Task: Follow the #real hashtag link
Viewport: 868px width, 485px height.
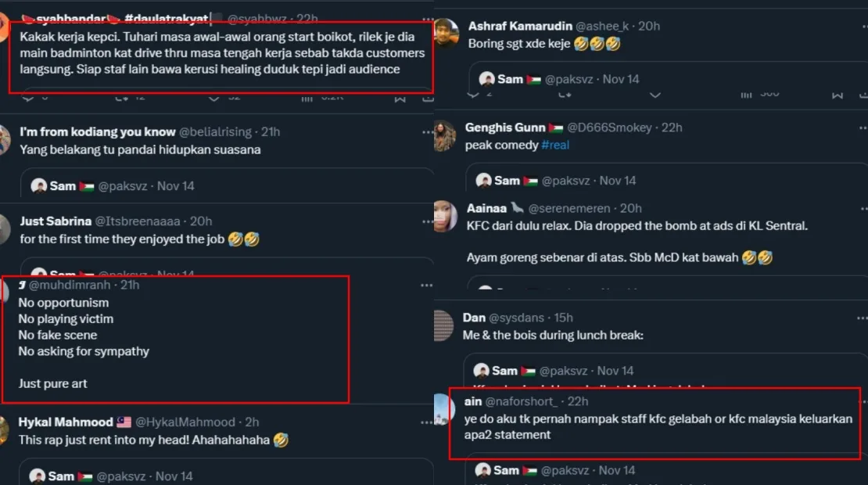Action: coord(555,145)
